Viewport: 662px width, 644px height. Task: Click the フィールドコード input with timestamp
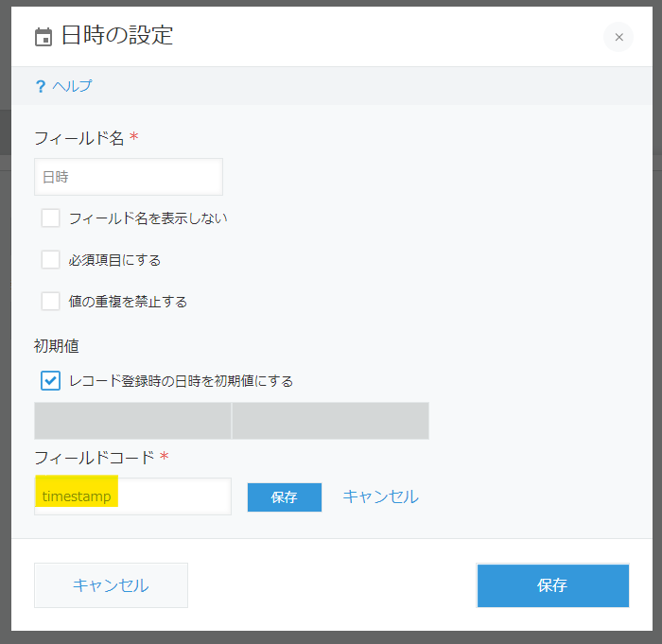click(x=132, y=496)
